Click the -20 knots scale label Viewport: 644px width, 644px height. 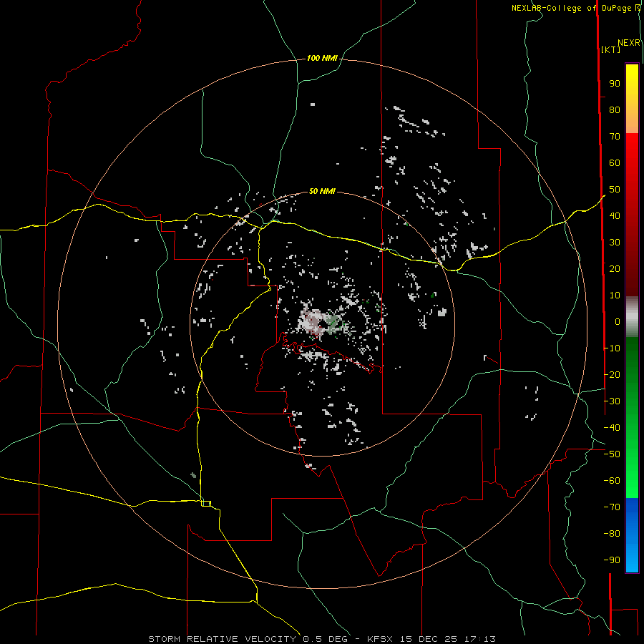coord(612,375)
